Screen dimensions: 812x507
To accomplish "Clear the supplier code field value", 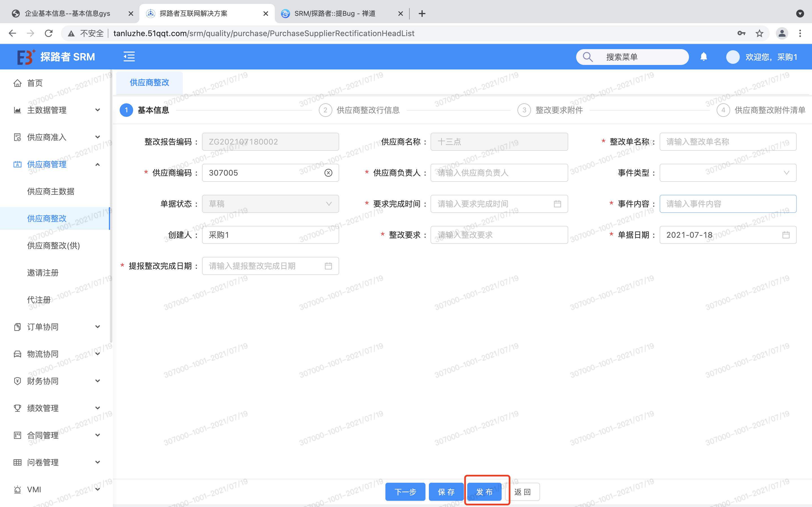I will coord(328,173).
